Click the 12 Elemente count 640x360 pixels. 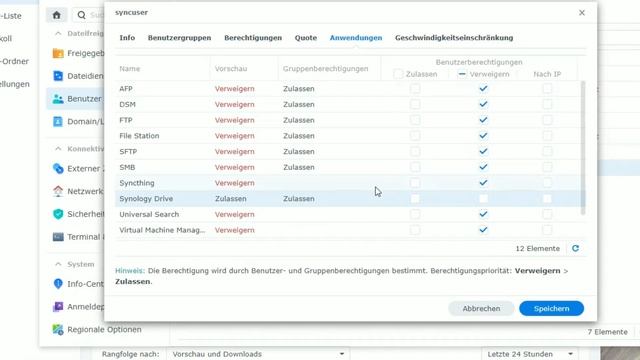point(538,249)
